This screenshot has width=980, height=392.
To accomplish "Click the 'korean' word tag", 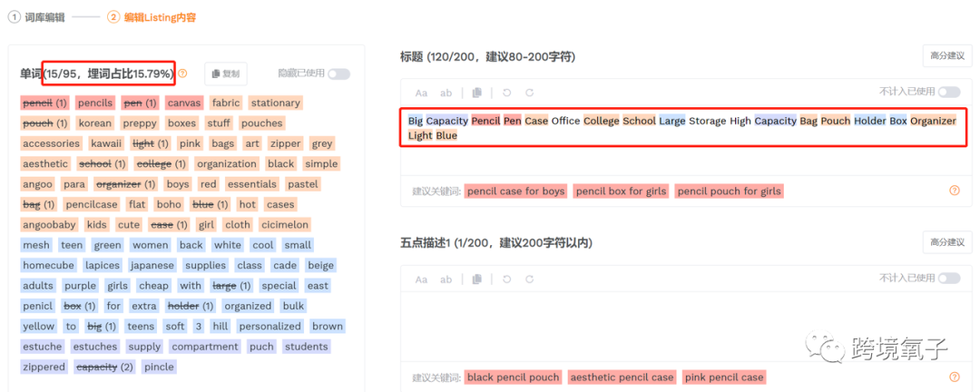I will pos(95,123).
